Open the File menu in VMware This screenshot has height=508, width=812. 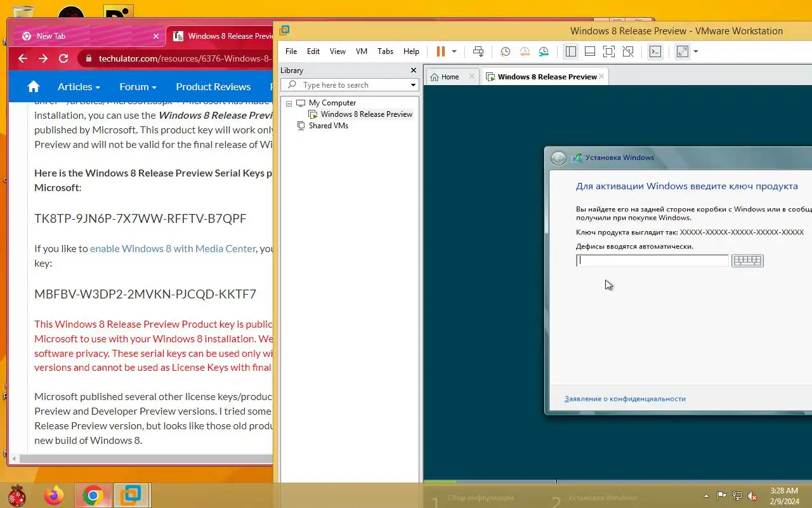pos(291,51)
